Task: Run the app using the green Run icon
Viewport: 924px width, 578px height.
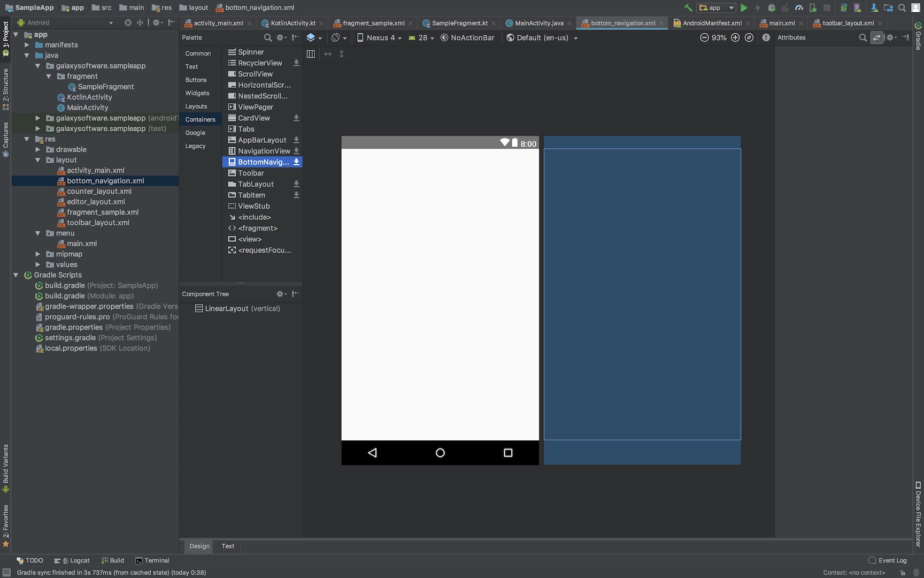Action: 744,7
